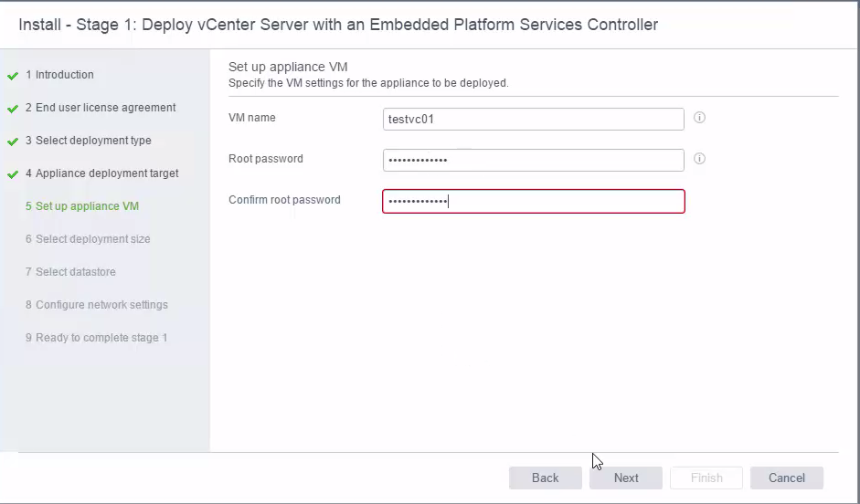Click the Next button

click(x=626, y=478)
